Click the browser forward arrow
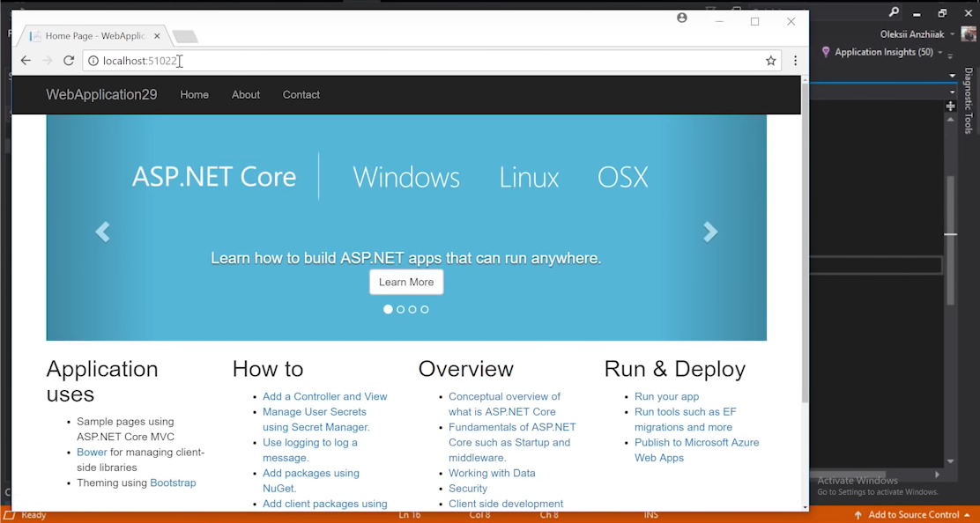The height and width of the screenshot is (523, 980). [x=47, y=61]
